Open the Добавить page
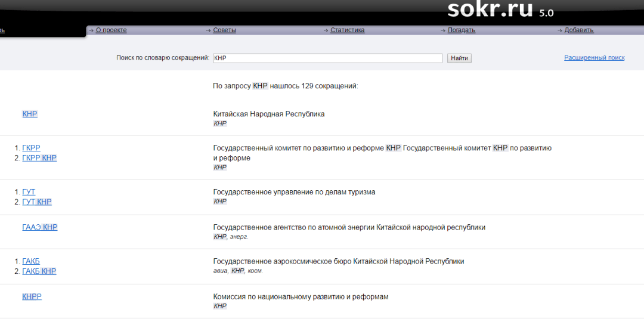 click(578, 30)
